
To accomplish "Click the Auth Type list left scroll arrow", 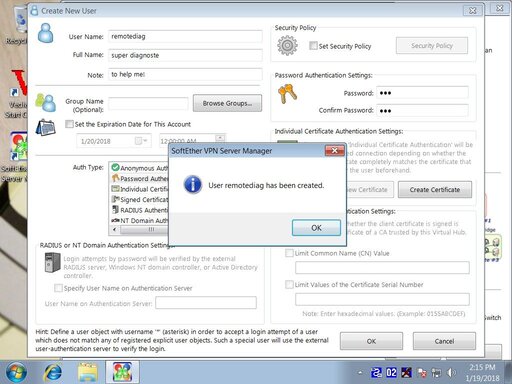I will pos(115,229).
